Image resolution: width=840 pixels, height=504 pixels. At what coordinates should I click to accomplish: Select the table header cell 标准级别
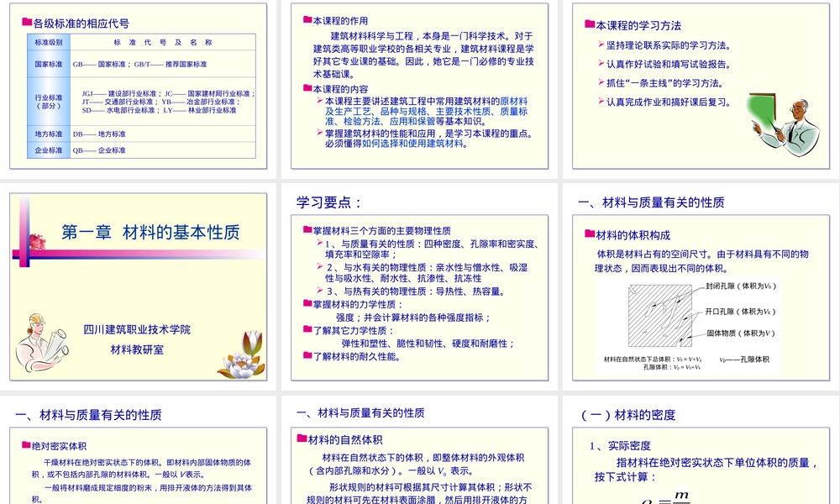tap(49, 42)
